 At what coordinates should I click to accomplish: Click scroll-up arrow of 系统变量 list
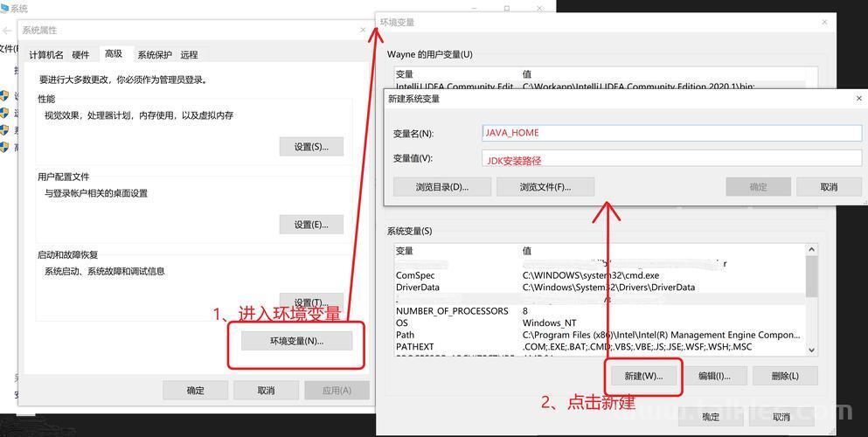[811, 250]
